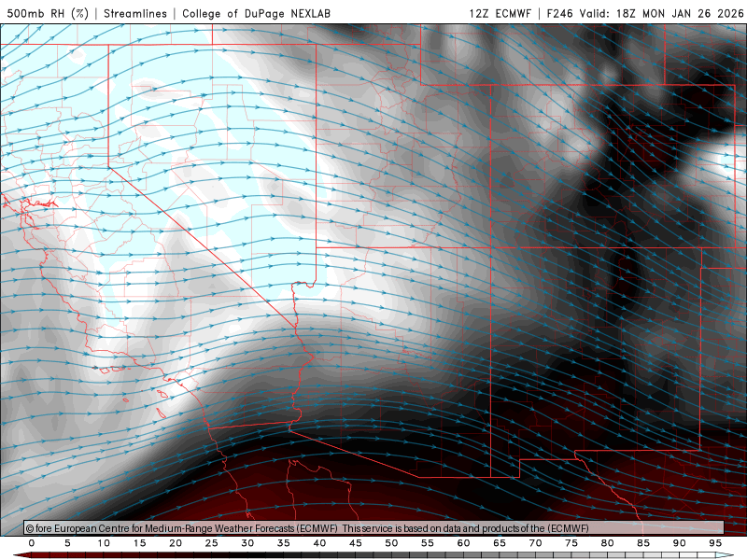
Task: Click the "F246" forecast hour label
Action: [559, 13]
